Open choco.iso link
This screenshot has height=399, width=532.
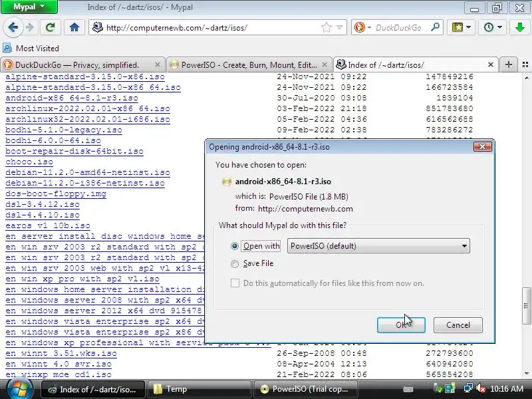coord(29,162)
